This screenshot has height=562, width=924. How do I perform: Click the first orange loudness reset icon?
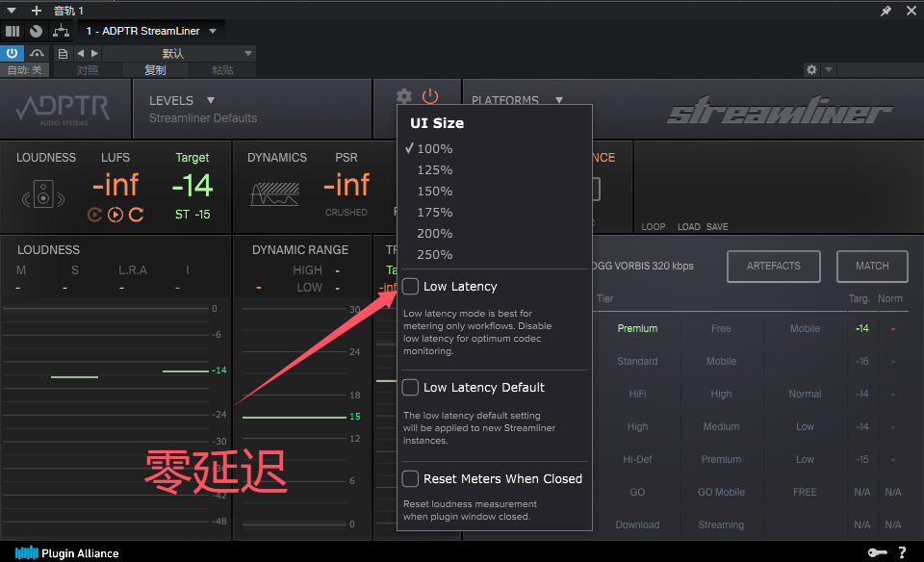[x=94, y=215]
